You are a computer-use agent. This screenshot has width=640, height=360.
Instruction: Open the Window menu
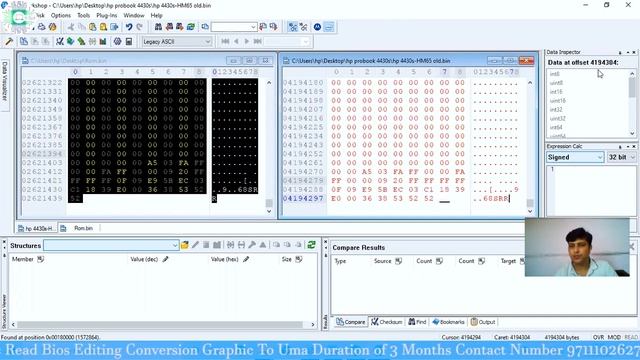click(134, 15)
